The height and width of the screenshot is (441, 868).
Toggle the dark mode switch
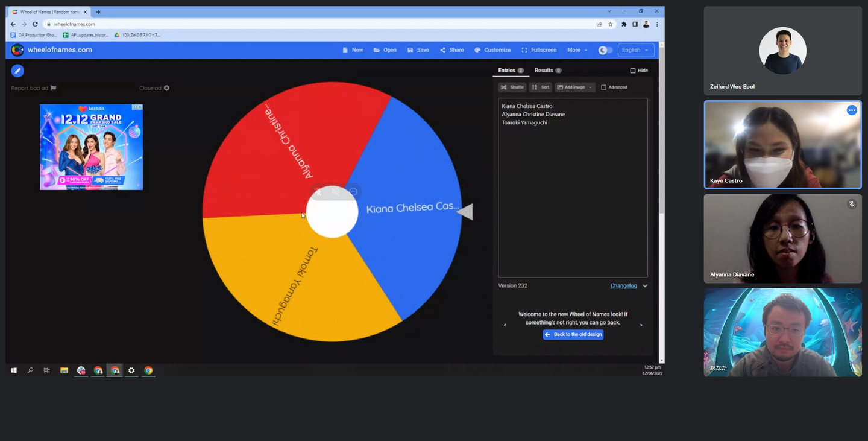[x=605, y=50]
